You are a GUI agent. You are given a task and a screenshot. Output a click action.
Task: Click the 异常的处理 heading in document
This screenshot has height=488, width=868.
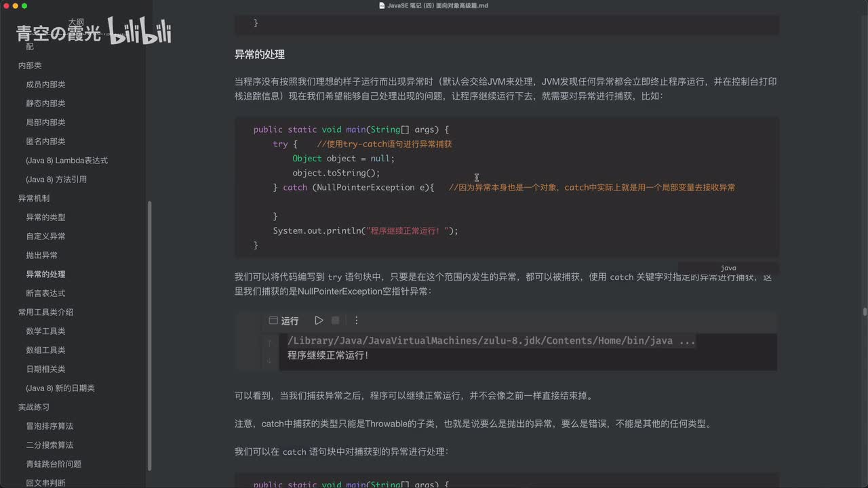point(260,54)
